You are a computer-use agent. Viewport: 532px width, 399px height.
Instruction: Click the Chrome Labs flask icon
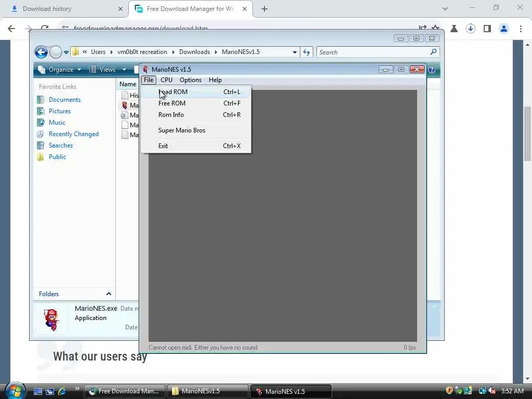point(454,29)
